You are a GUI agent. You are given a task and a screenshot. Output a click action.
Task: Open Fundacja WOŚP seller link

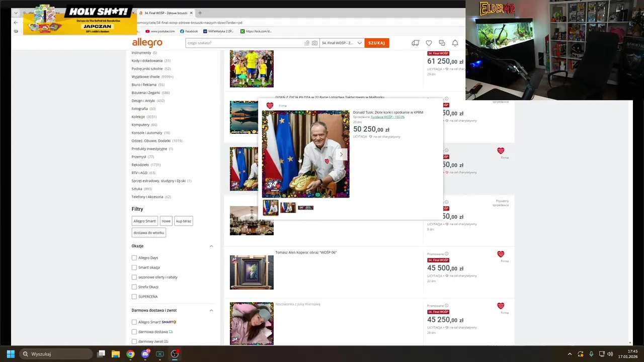point(387,117)
